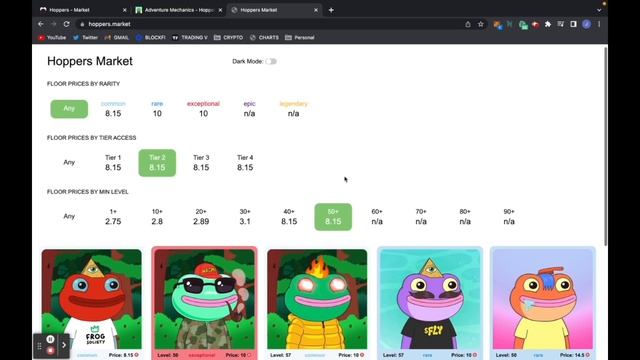
Task: Select the 20+ min level filter
Action: (x=201, y=216)
